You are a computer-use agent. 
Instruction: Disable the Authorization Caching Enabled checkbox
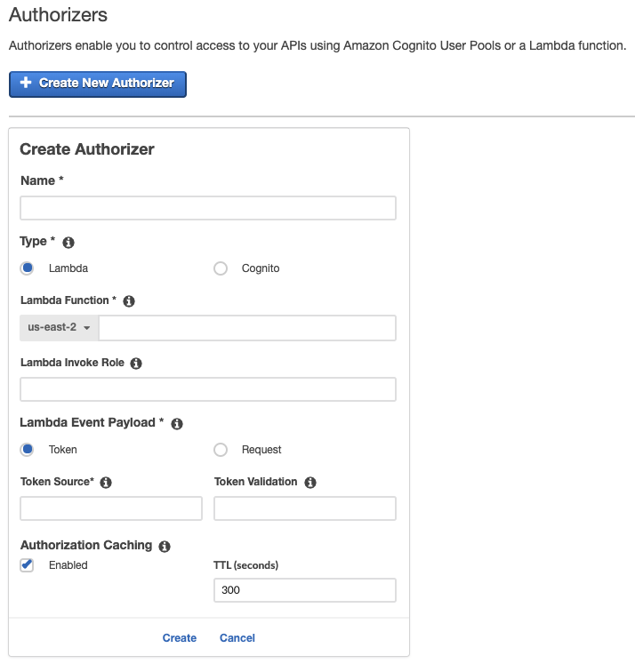click(28, 565)
